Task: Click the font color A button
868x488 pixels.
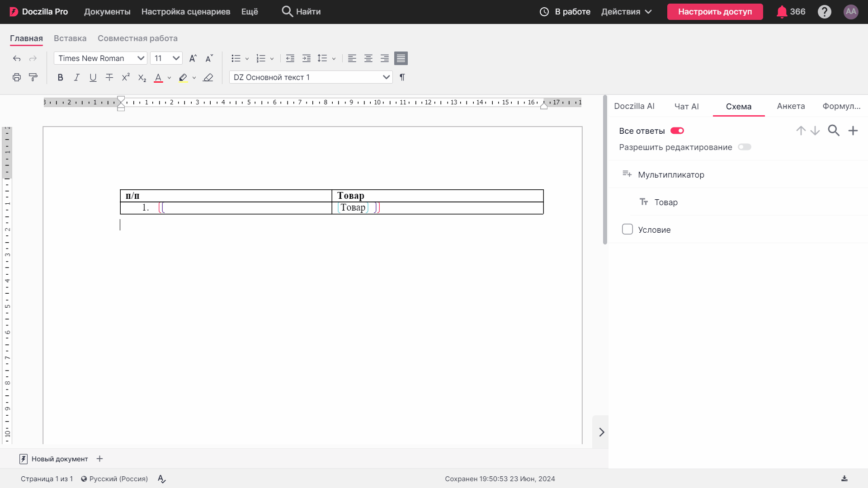Action: [x=158, y=78]
